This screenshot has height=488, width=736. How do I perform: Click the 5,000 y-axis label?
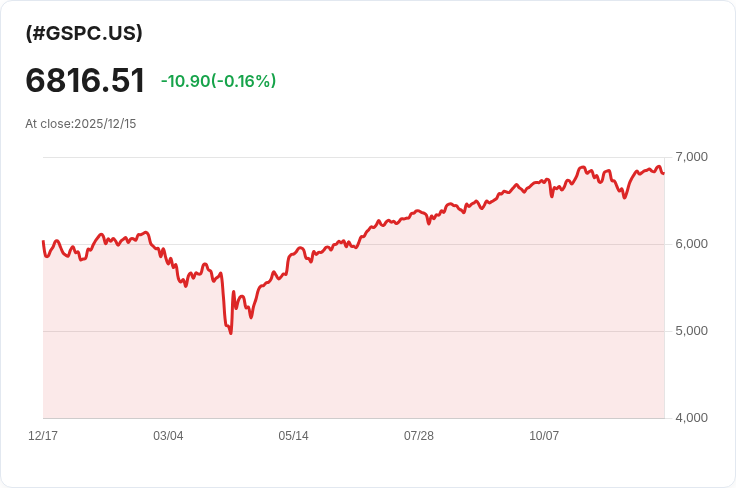point(691,331)
